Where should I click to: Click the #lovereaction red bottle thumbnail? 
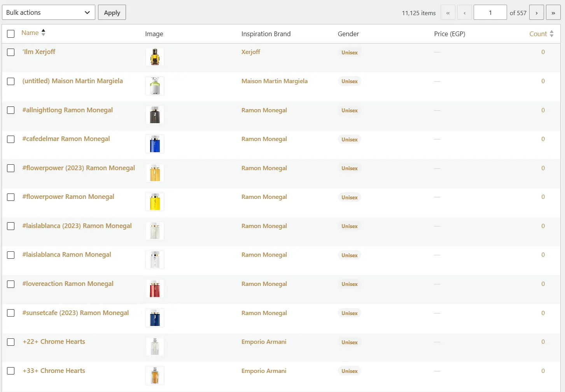click(155, 289)
